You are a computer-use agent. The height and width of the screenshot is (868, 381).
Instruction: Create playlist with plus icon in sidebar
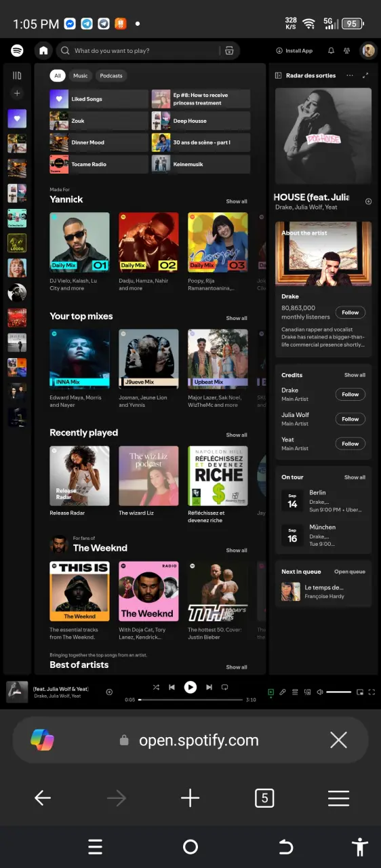tap(17, 94)
